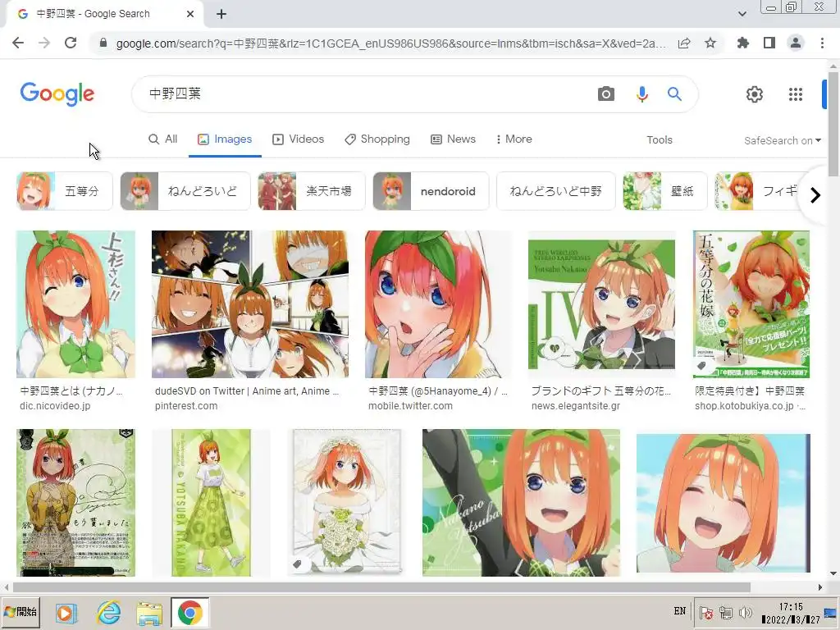This screenshot has width=840, height=630.
Task: Expand the tab search chevron
Action: (742, 14)
